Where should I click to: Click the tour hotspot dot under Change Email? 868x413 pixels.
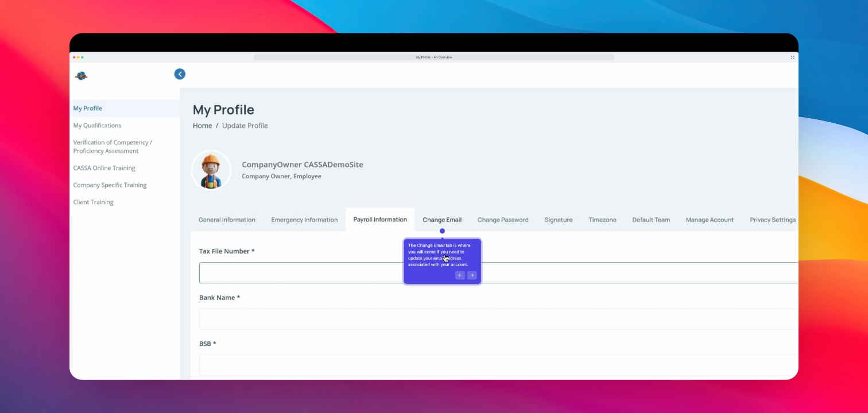pos(442,231)
